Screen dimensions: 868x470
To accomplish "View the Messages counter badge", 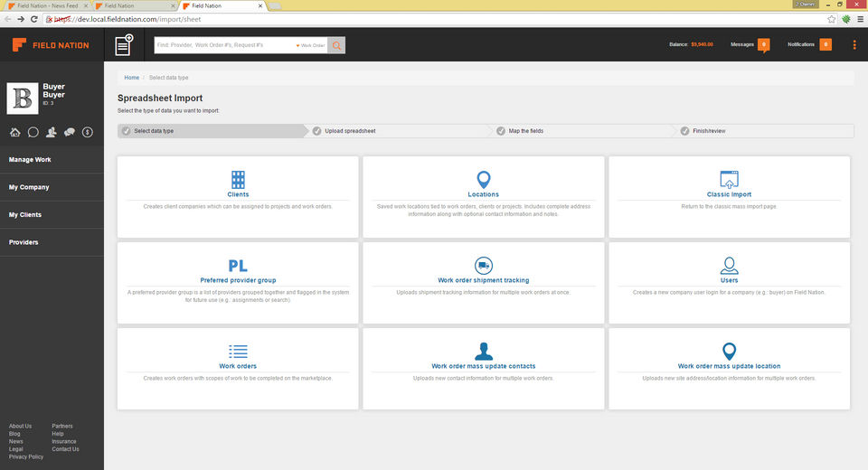I will pos(763,44).
